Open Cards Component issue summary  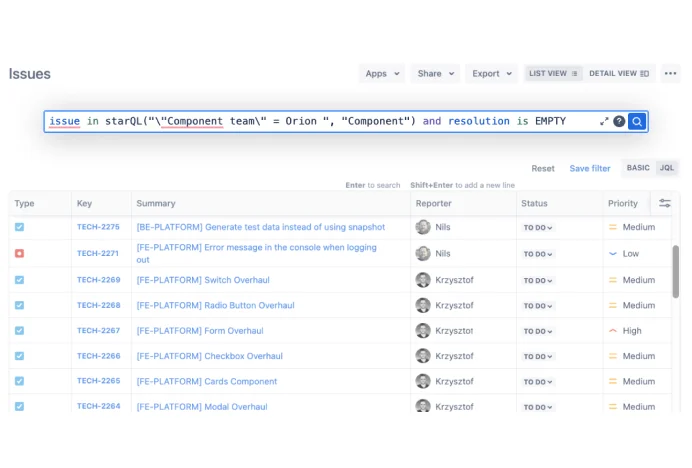[x=207, y=381]
